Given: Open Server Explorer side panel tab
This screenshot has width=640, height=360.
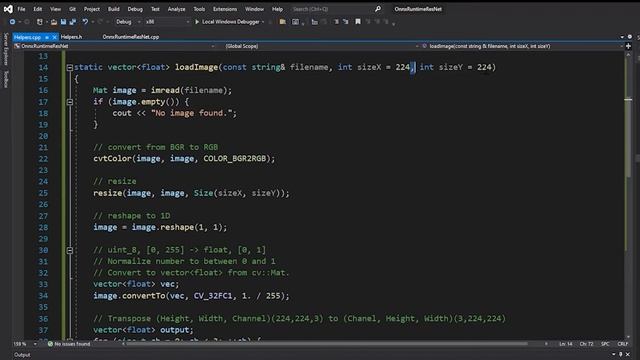Looking at the screenshot, I should [x=6, y=49].
